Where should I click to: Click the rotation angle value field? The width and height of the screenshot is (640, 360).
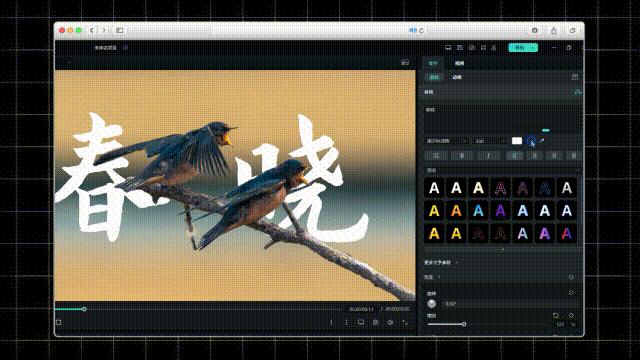[510, 304]
